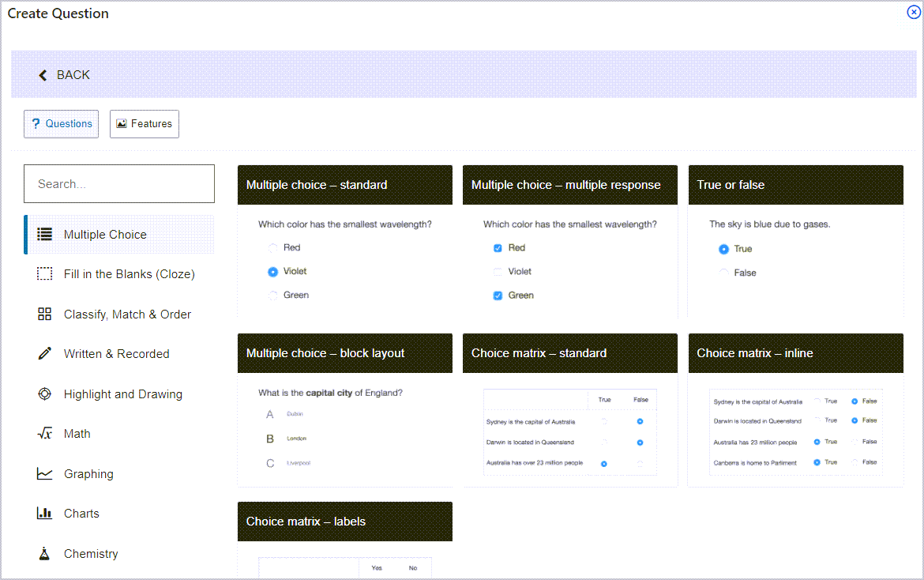Select Green radio in standard preview

(272, 296)
